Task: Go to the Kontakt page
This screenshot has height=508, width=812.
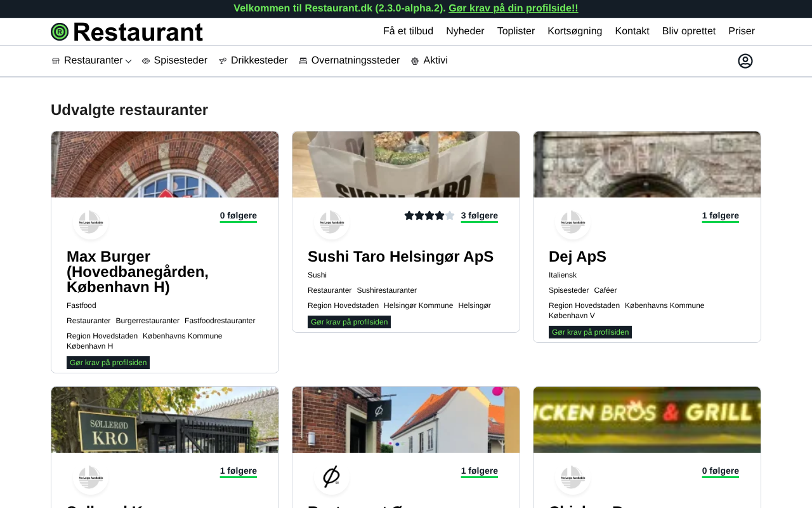Action: pyautogui.click(x=632, y=31)
